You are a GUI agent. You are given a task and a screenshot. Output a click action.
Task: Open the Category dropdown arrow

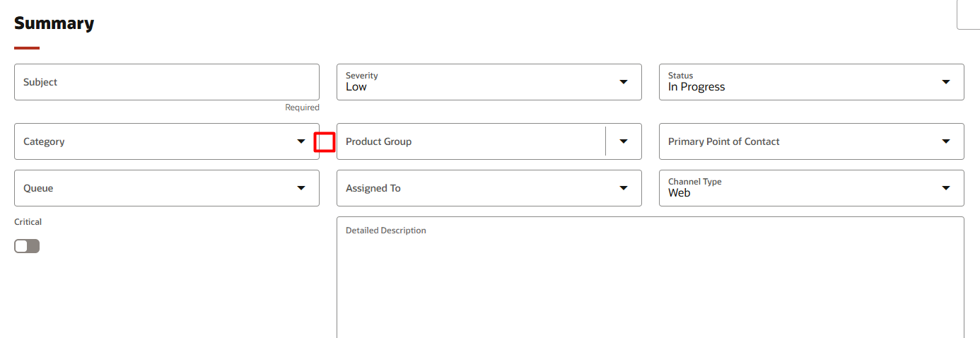(301, 141)
